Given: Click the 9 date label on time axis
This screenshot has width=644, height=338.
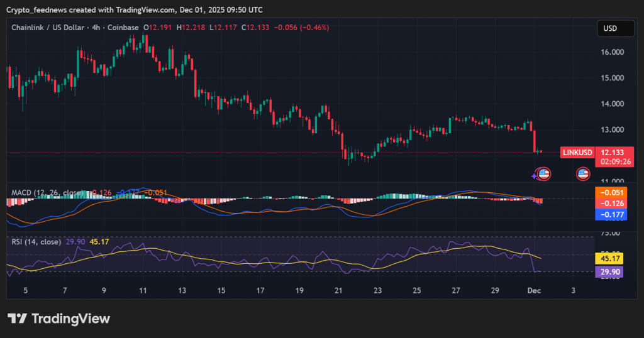Looking at the screenshot, I should (104, 290).
